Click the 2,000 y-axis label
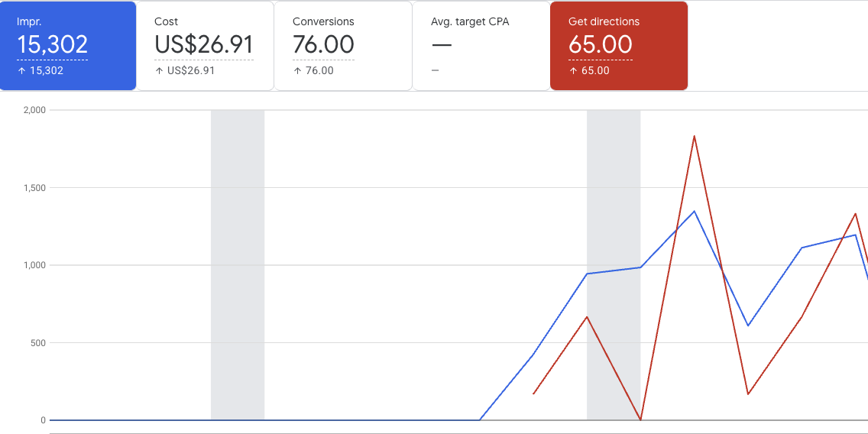868x434 pixels. pyautogui.click(x=35, y=110)
